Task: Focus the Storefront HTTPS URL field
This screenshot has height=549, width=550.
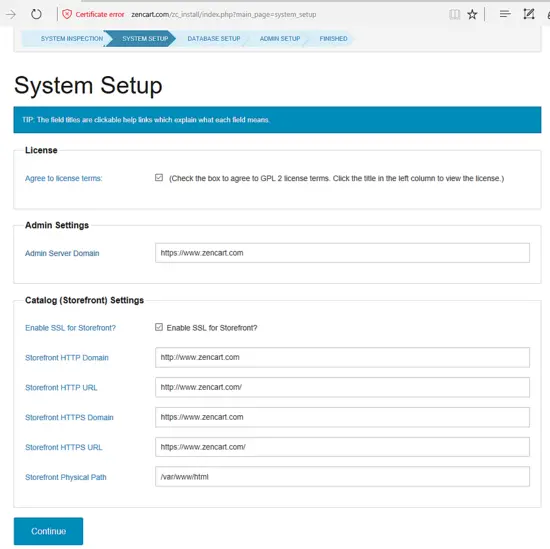Action: tap(342, 447)
